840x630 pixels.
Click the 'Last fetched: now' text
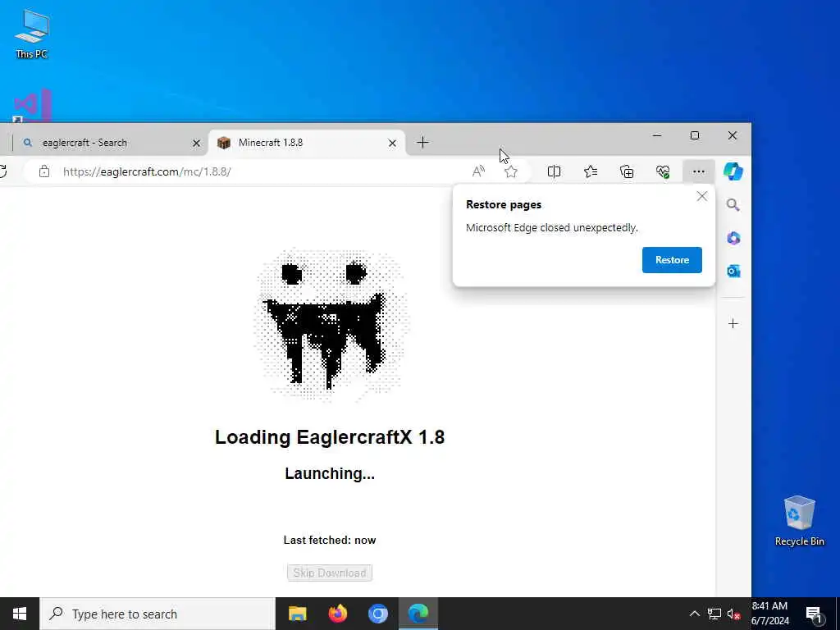point(330,540)
